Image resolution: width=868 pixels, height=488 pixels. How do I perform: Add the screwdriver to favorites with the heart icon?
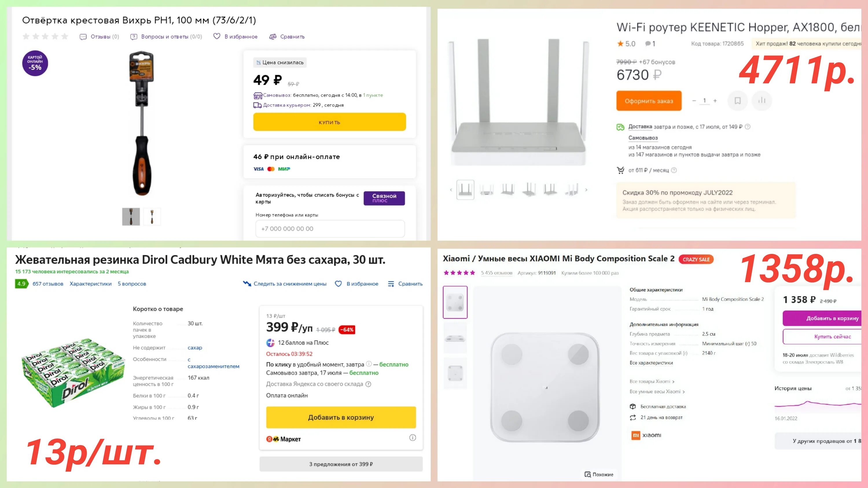(217, 36)
